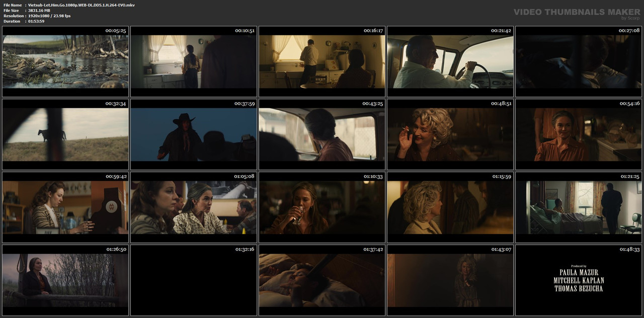Click the file size value 3831.16 MB
644x318 pixels.
pos(39,11)
